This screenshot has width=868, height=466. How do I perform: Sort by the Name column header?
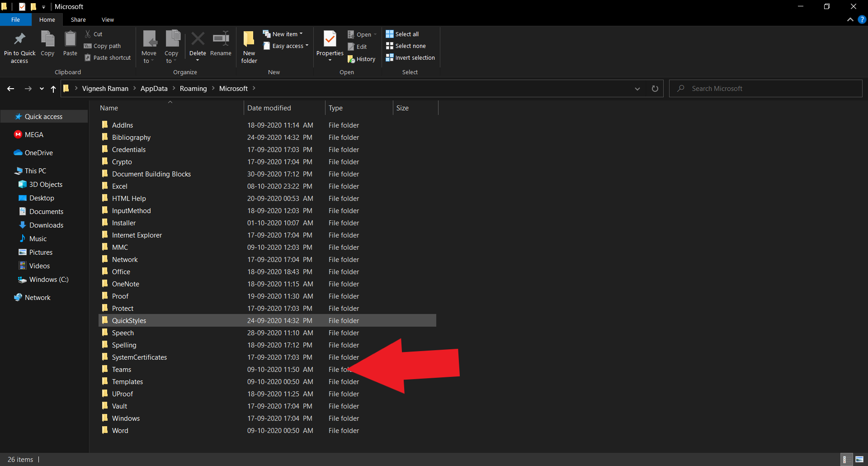coord(170,108)
